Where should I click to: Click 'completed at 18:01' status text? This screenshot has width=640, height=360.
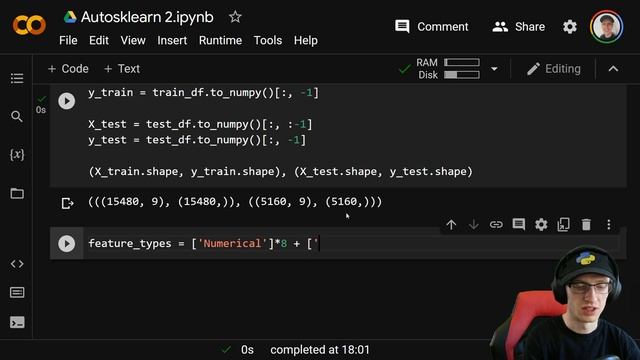point(320,350)
